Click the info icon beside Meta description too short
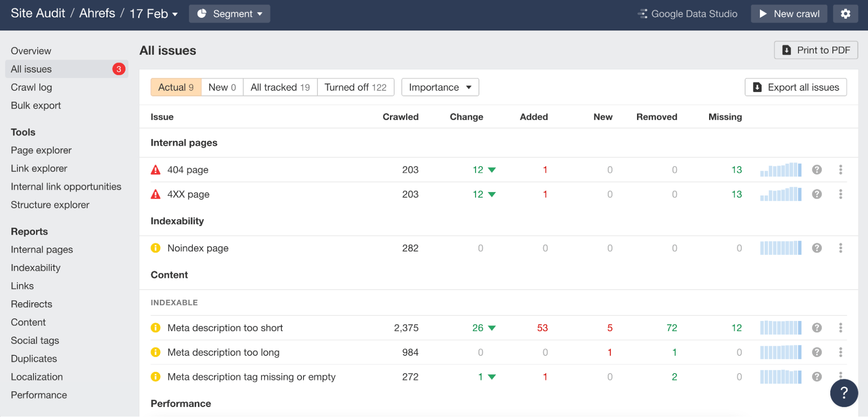Viewport: 868px width, 417px height. (155, 328)
